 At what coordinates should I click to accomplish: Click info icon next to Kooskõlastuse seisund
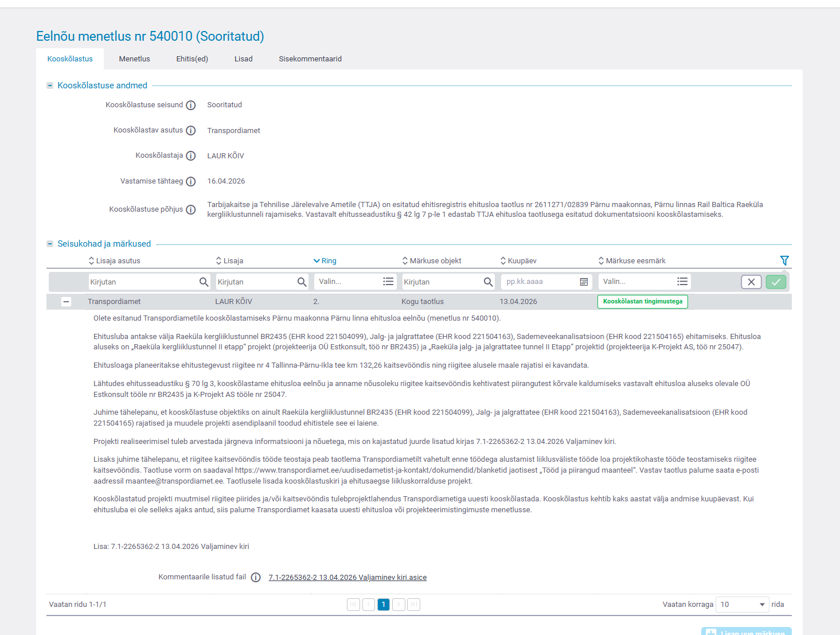pyautogui.click(x=191, y=106)
